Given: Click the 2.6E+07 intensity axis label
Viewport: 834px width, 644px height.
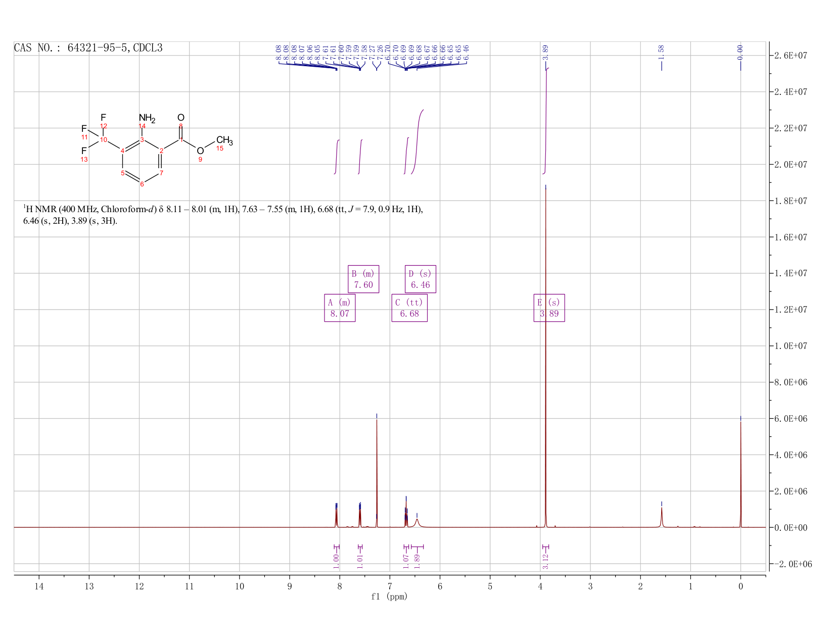Looking at the screenshot, I should [791, 56].
